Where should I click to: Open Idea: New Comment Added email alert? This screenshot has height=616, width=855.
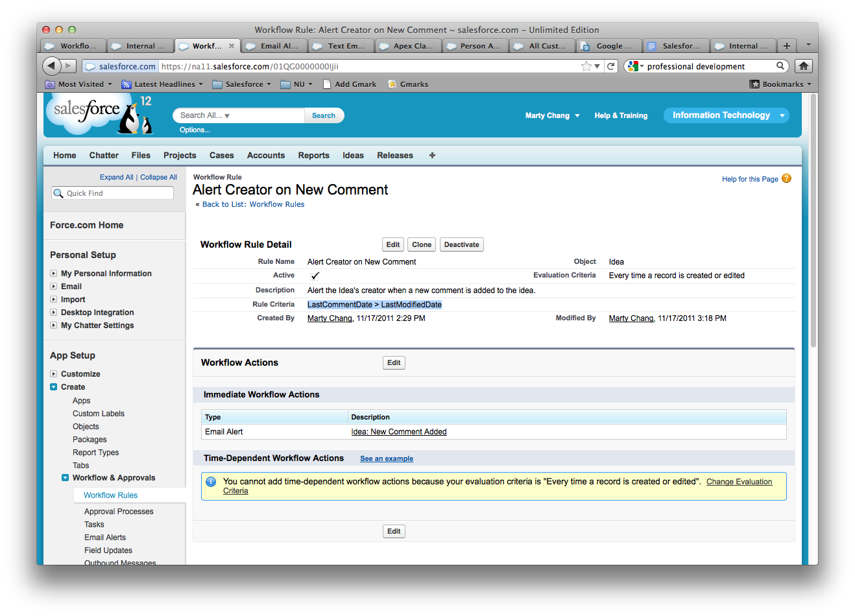pos(399,432)
